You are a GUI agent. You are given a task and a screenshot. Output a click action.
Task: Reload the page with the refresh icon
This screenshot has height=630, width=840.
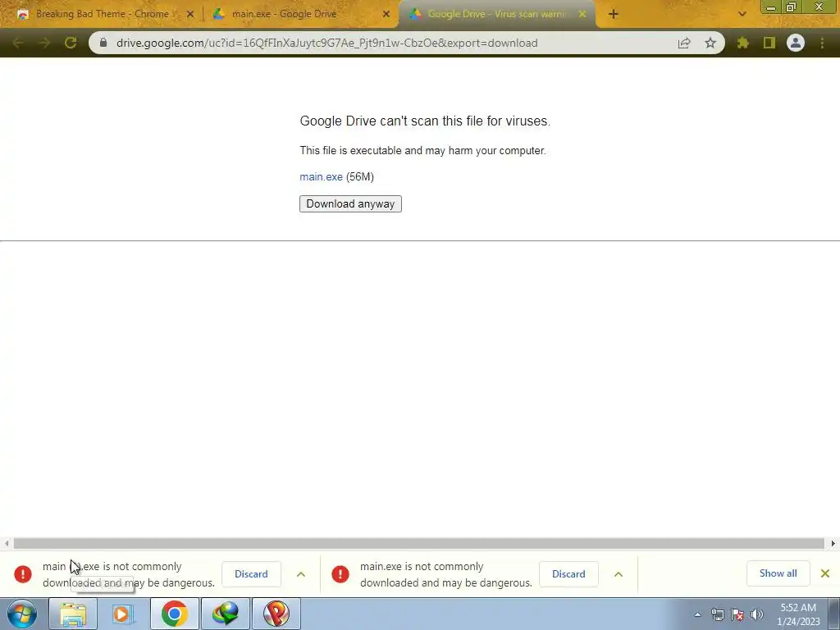tap(71, 43)
